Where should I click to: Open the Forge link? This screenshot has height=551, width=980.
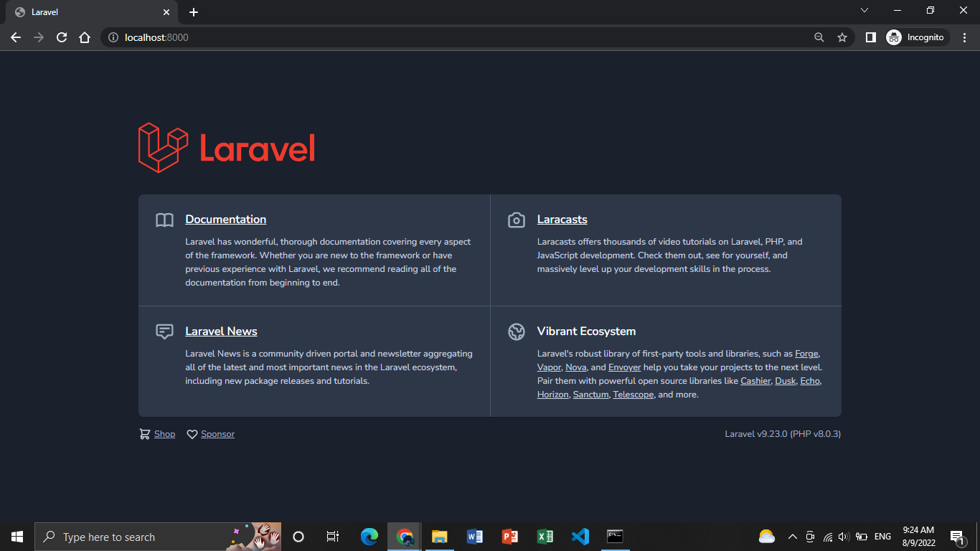[806, 354]
